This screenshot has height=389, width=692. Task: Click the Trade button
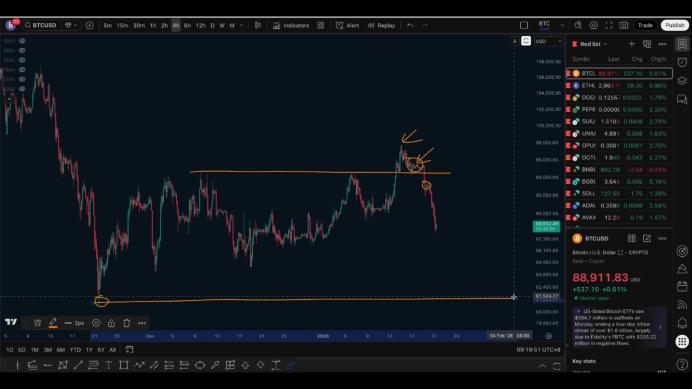(x=645, y=26)
